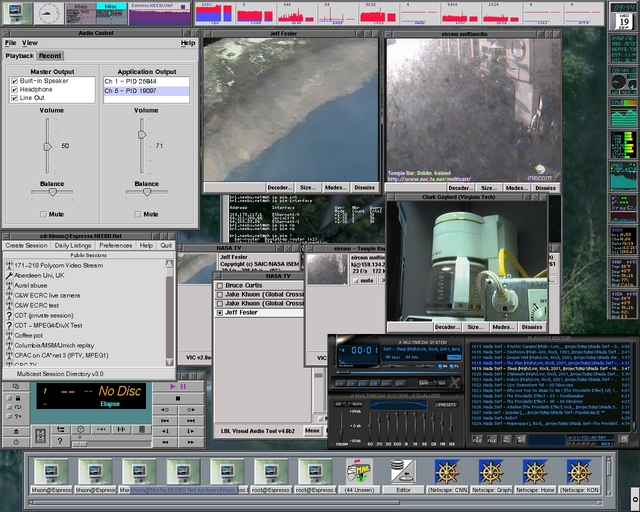Open Decoder... menu in Jeff Fesler window
This screenshot has width=640, height=512.
point(279,187)
